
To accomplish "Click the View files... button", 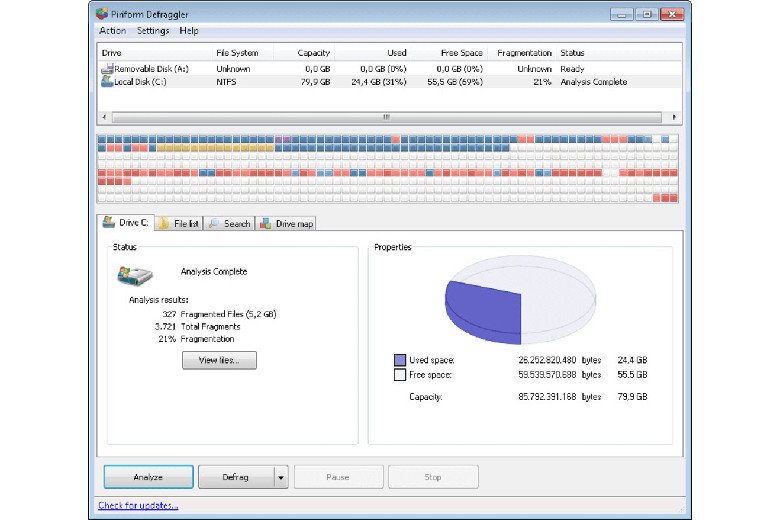I will pyautogui.click(x=219, y=360).
